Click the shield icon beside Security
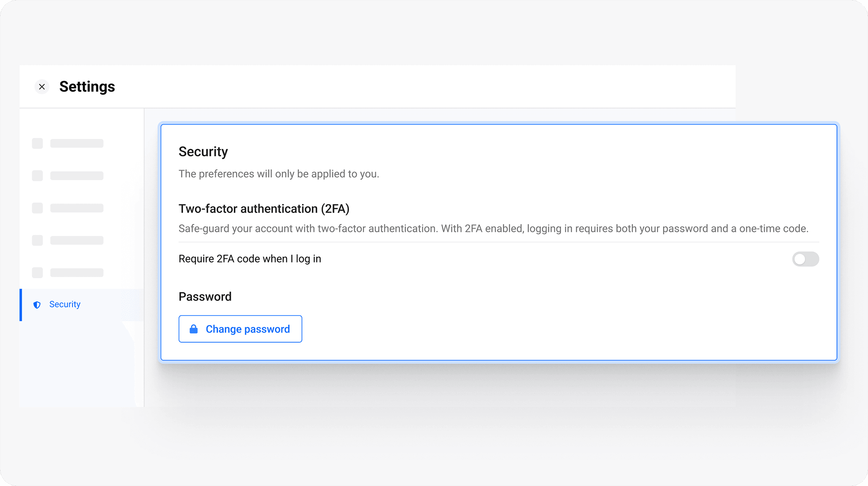 [37, 305]
